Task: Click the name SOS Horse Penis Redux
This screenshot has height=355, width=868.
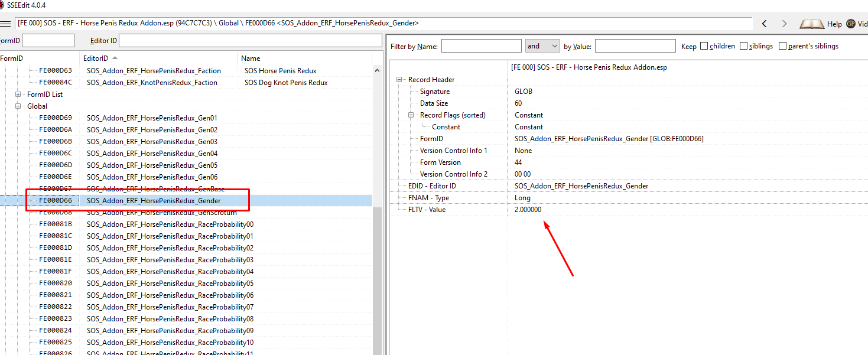Action: pyautogui.click(x=280, y=71)
